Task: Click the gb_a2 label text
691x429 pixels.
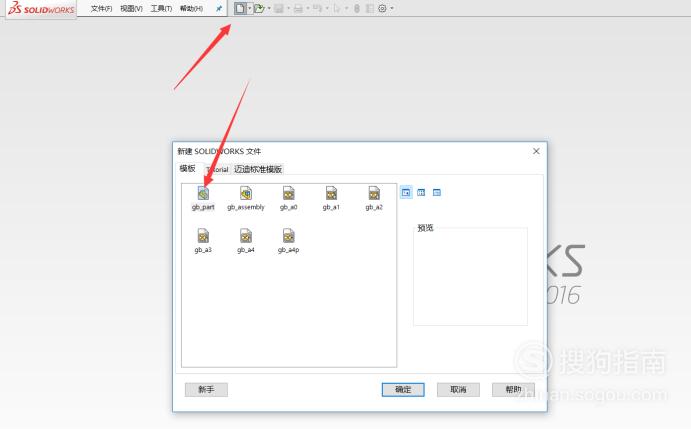Action: (374, 207)
